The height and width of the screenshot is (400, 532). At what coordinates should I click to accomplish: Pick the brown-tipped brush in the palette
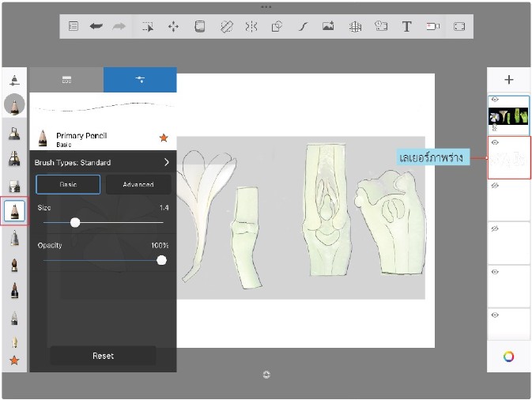point(14,265)
